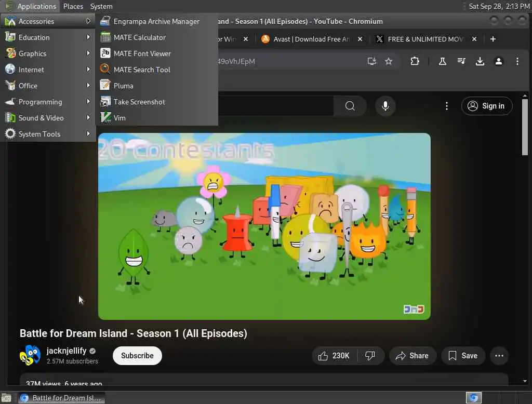
Task: Open the System menu
Action: pyautogui.click(x=101, y=6)
